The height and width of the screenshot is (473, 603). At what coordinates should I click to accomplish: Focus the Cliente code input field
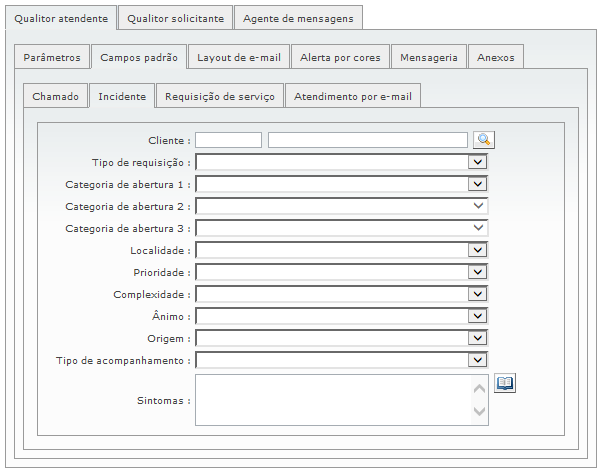(x=228, y=140)
